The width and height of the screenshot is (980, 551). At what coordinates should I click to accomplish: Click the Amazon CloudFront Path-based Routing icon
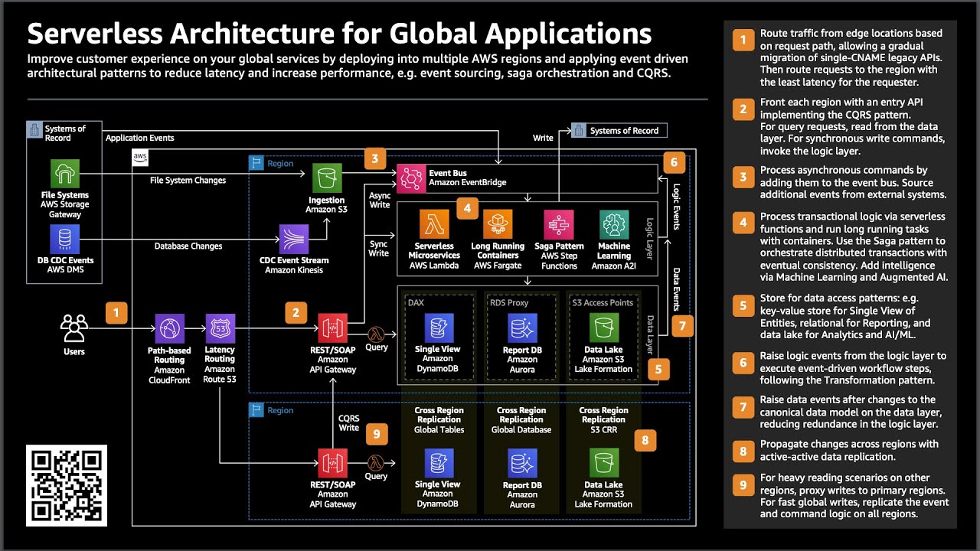(x=169, y=329)
